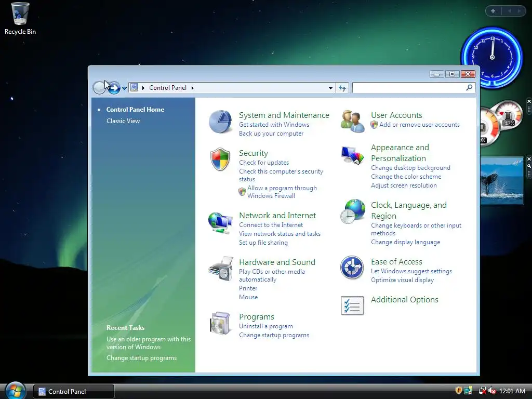Open Network and Internet heading
This screenshot has width=532, height=399.
[277, 216]
